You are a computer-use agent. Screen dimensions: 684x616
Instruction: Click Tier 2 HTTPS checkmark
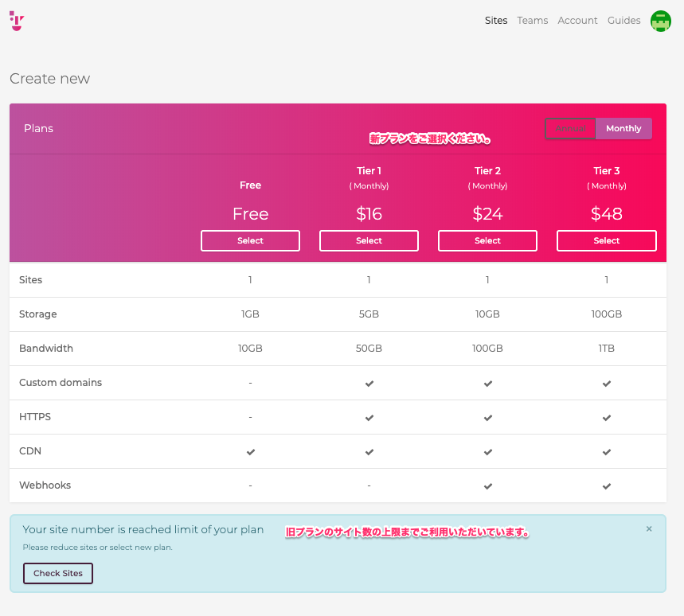point(487,418)
